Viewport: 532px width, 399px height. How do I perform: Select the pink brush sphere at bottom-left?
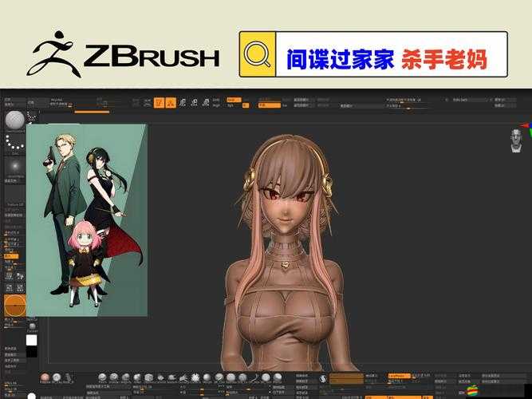coord(45,377)
